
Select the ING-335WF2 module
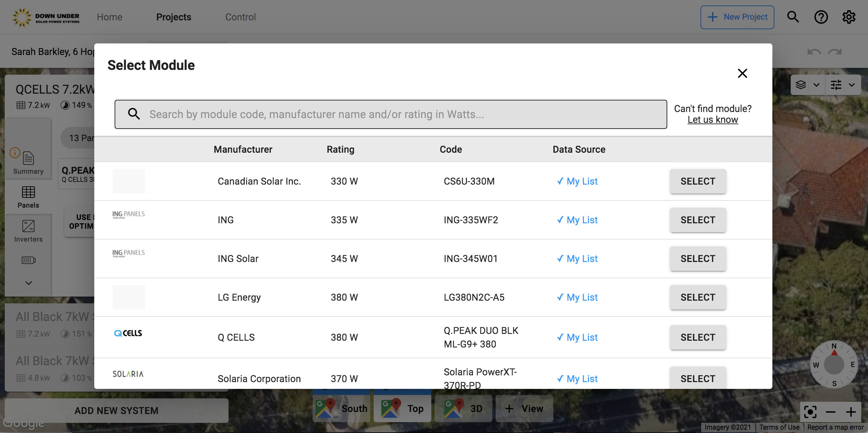[x=698, y=220]
